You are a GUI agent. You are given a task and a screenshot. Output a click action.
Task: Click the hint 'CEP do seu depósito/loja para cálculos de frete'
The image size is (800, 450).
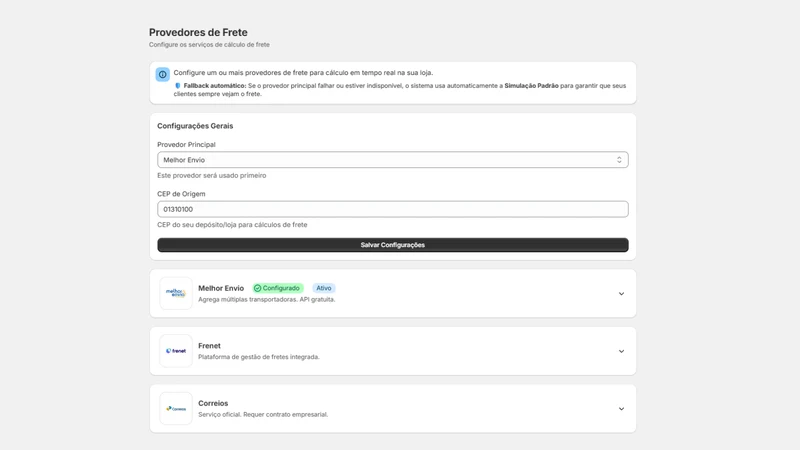pos(232,225)
